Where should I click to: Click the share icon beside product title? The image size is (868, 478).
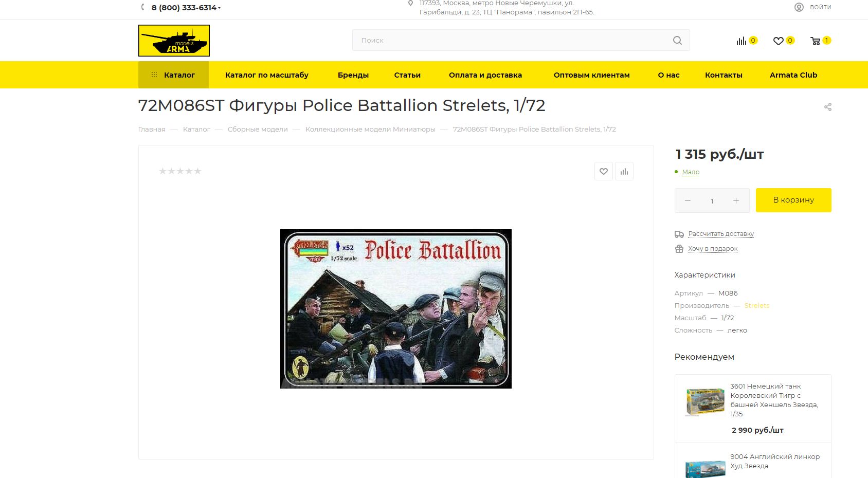coord(827,107)
